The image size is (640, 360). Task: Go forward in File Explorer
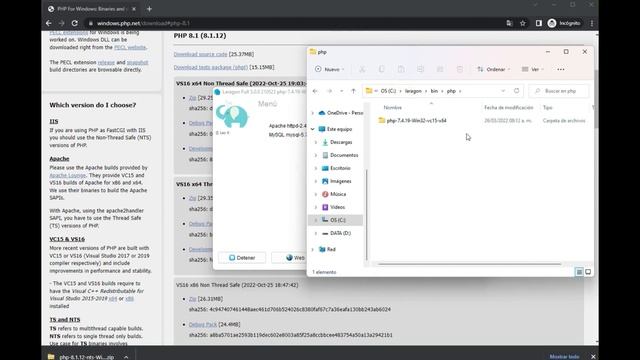pyautogui.click(x=329, y=91)
